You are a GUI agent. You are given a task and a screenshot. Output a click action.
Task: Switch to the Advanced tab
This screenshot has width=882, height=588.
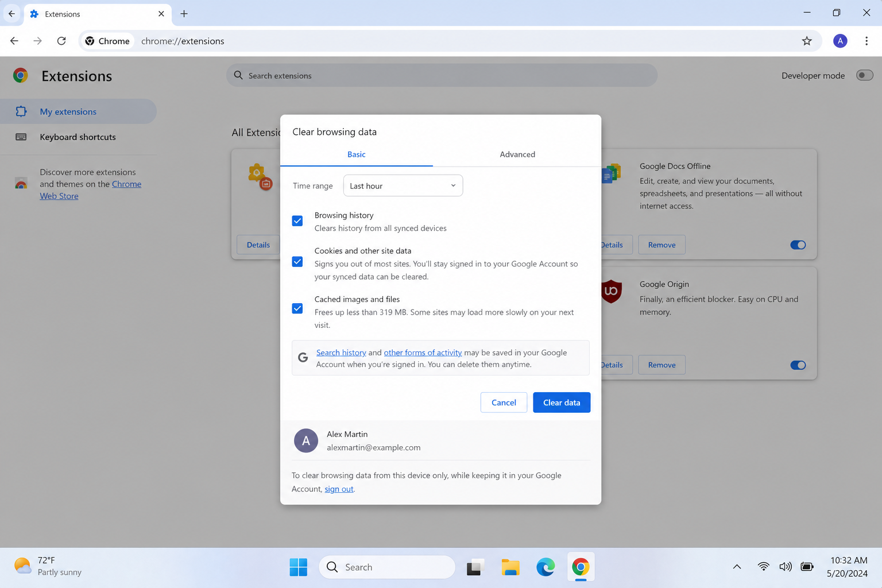pos(517,154)
